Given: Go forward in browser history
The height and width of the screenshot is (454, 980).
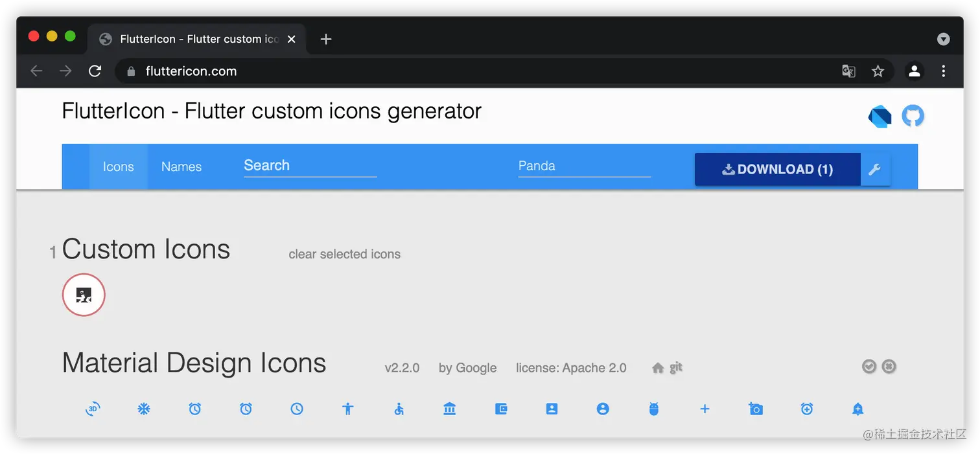Looking at the screenshot, I should [x=65, y=71].
